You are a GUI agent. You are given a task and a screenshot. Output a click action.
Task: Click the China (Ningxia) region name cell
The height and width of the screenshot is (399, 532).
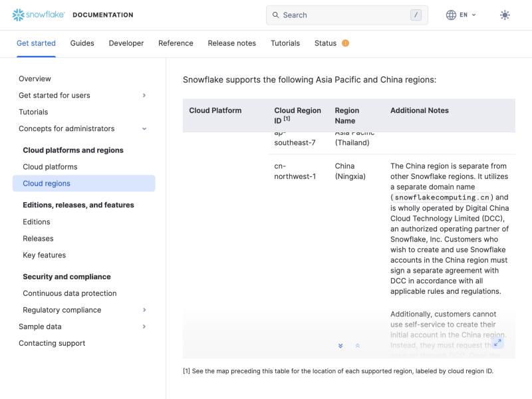pyautogui.click(x=350, y=171)
